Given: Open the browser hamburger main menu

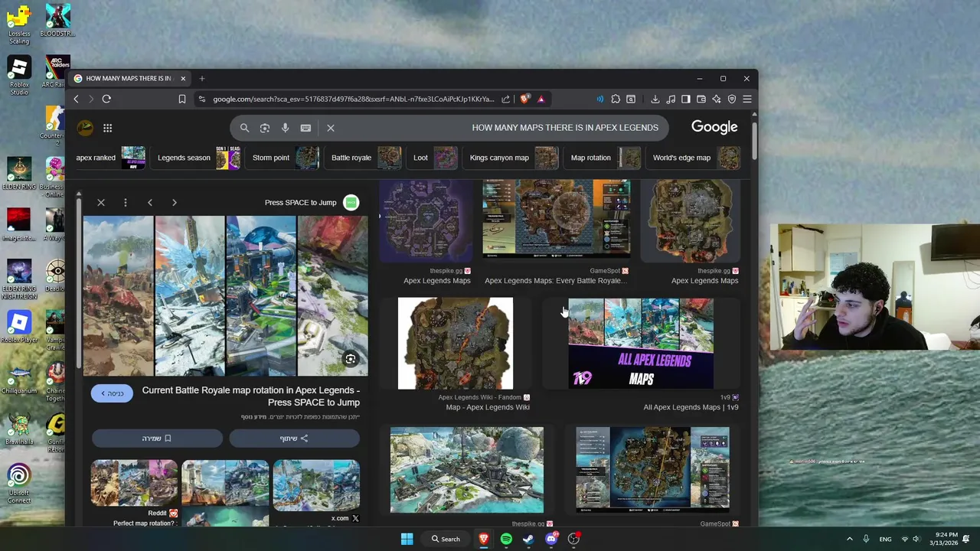Looking at the screenshot, I should pyautogui.click(x=747, y=99).
